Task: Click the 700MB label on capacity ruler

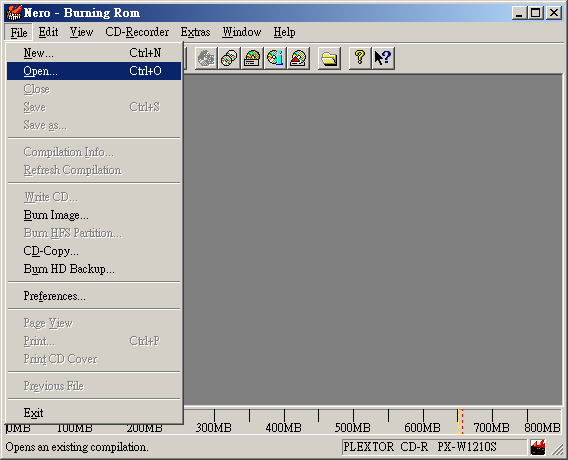Action: 492,428
